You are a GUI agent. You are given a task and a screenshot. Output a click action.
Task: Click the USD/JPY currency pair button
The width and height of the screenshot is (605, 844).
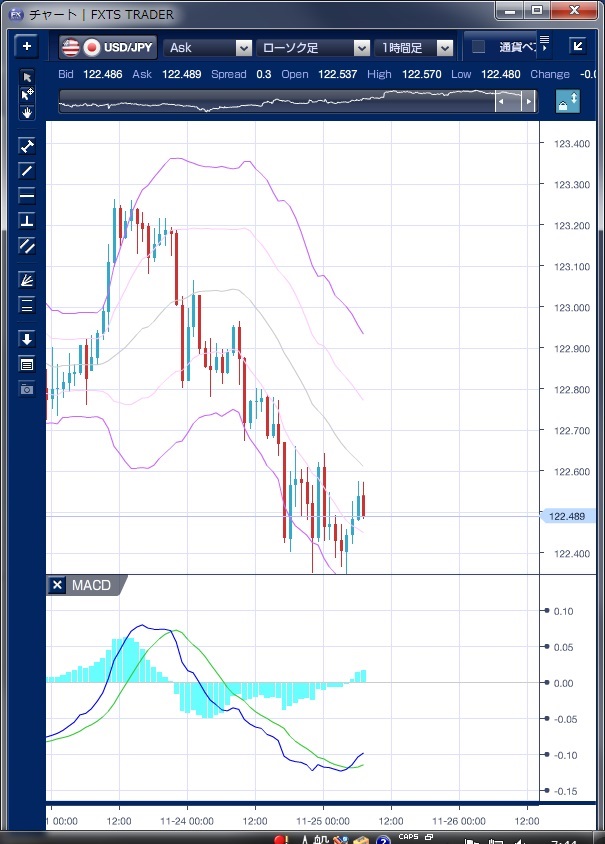point(108,47)
